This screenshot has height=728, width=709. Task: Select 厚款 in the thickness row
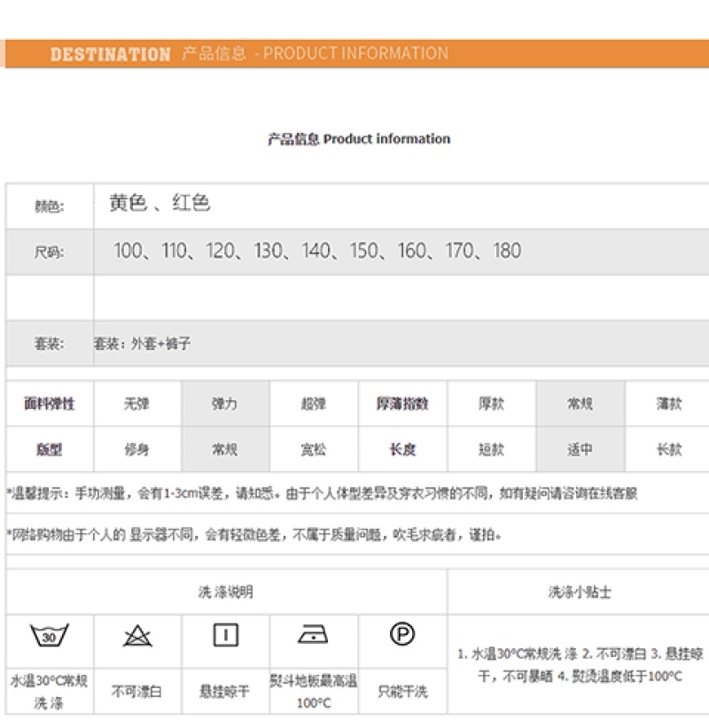tap(491, 404)
